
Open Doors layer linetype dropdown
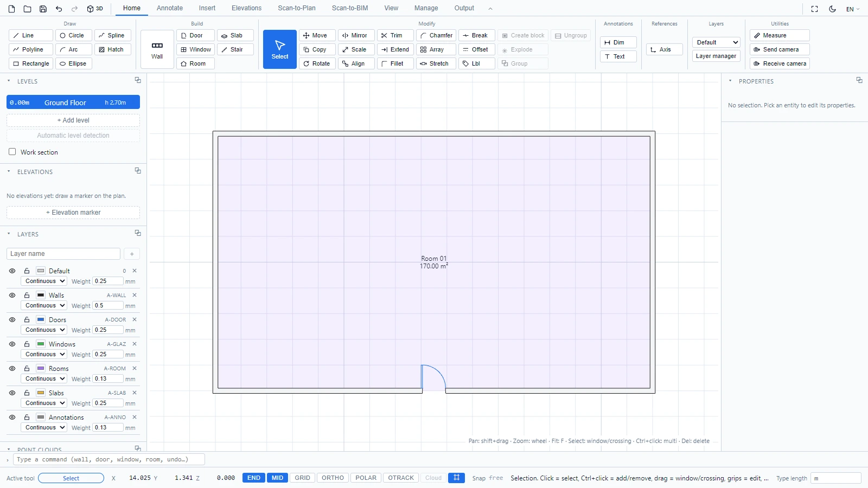[x=43, y=330]
